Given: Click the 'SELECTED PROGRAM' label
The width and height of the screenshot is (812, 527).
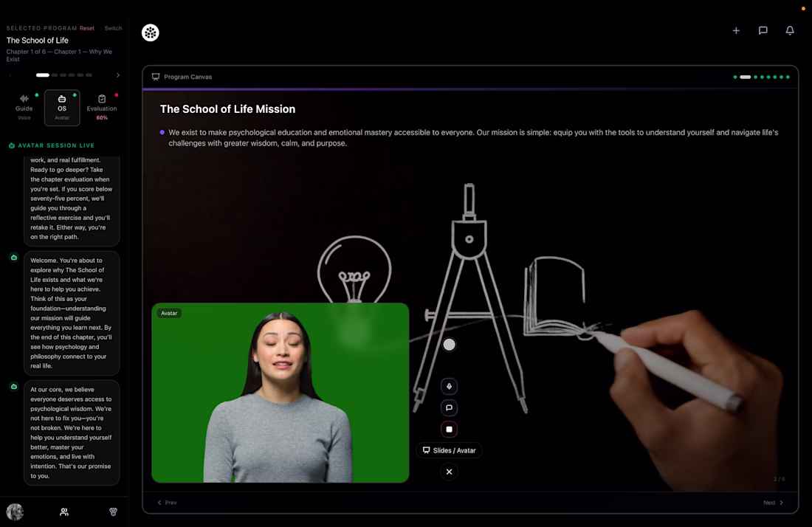Looking at the screenshot, I should (41, 29).
